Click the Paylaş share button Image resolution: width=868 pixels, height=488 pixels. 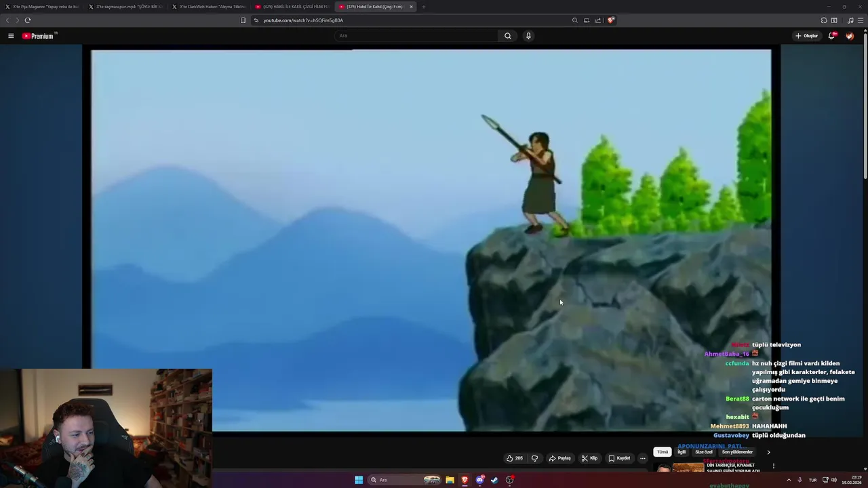click(560, 458)
